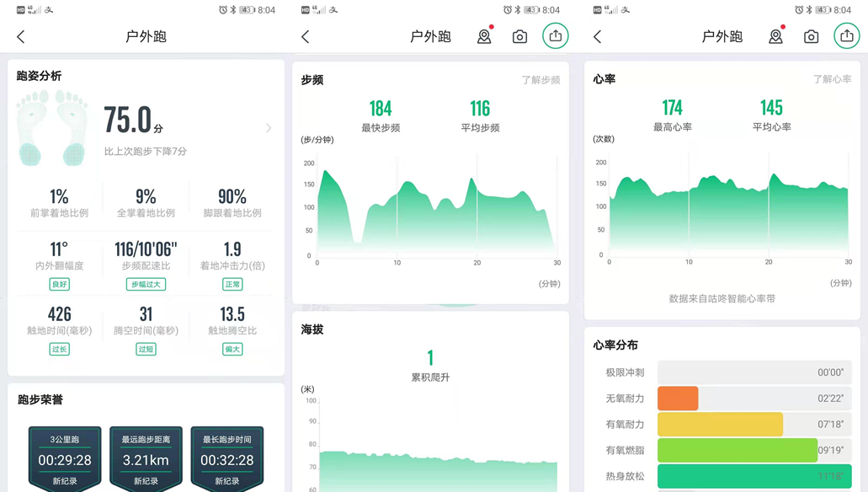Viewport: 868px width, 492px height.
Task: Tap 跑步荣誉 section title
Action: tap(40, 399)
